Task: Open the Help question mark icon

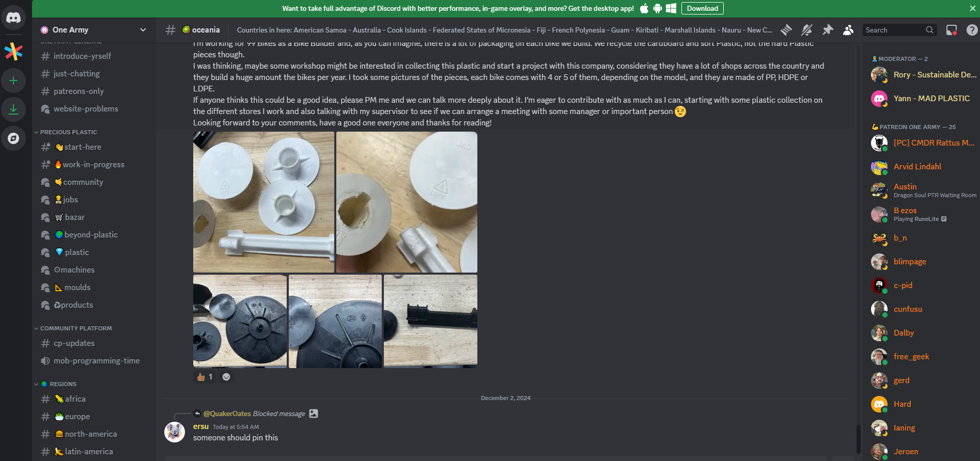Action: 972,30
